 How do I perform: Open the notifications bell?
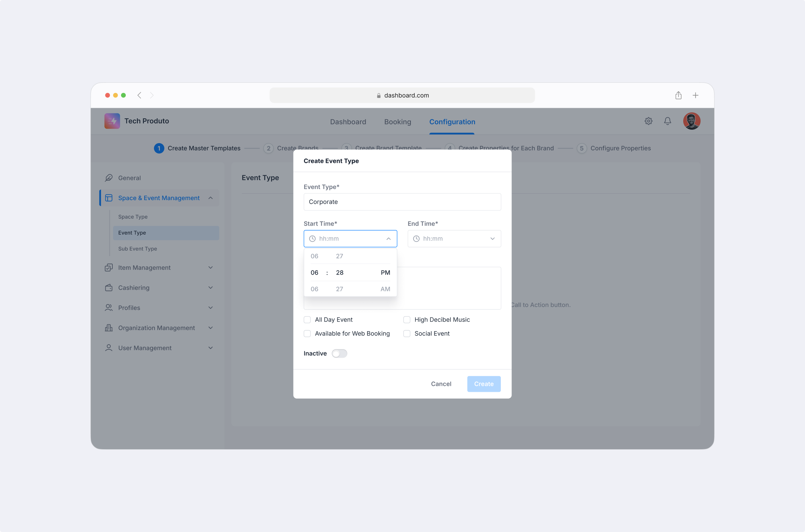667,121
